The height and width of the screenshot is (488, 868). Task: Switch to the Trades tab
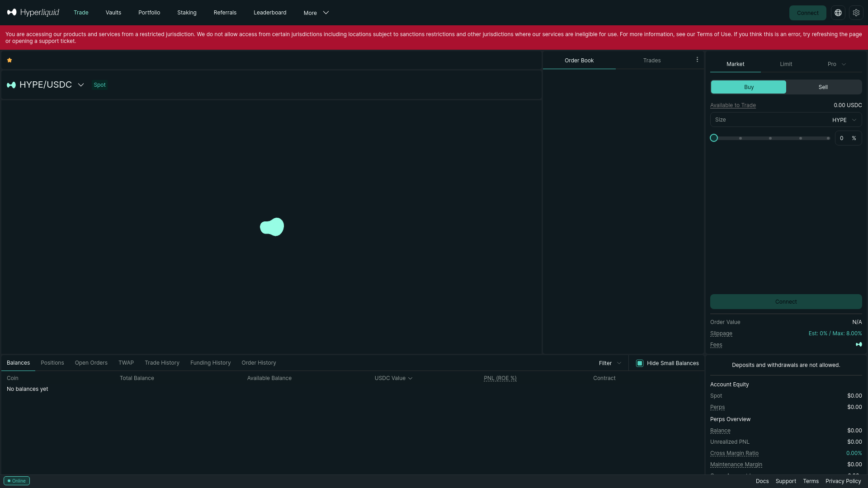click(x=652, y=61)
